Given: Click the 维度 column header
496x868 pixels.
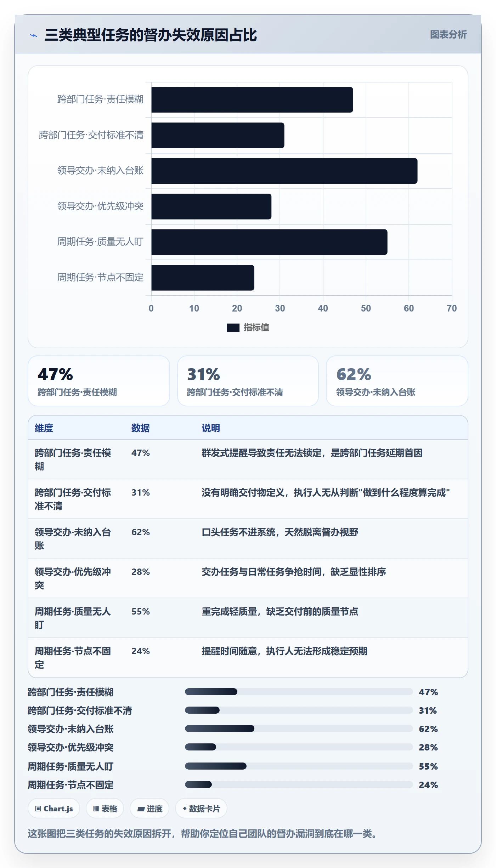Looking at the screenshot, I should 44,428.
